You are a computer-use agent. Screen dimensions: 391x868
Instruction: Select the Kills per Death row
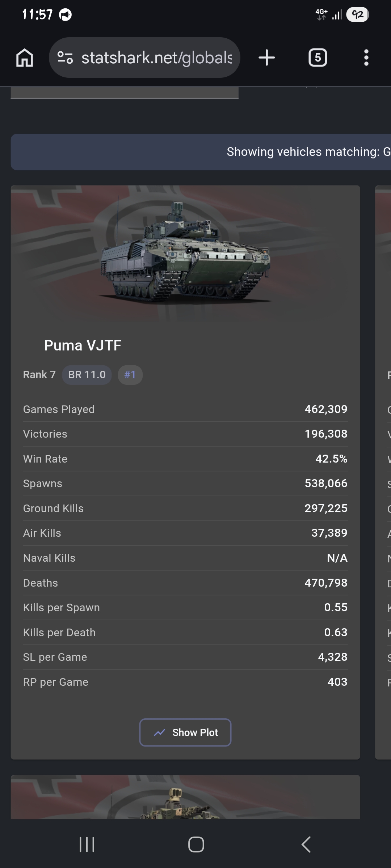tap(185, 632)
